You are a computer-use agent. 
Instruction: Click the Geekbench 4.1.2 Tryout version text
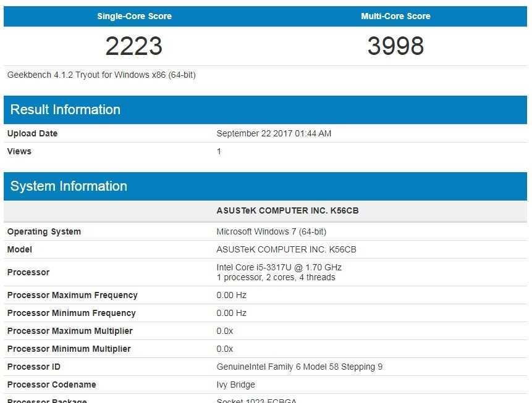[101, 75]
